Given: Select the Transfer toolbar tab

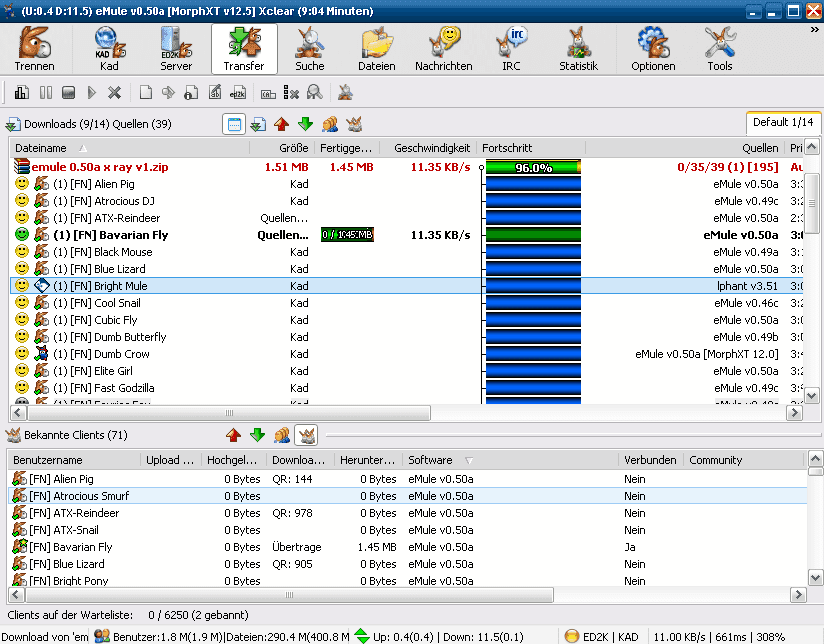Looking at the screenshot, I should point(244,49).
